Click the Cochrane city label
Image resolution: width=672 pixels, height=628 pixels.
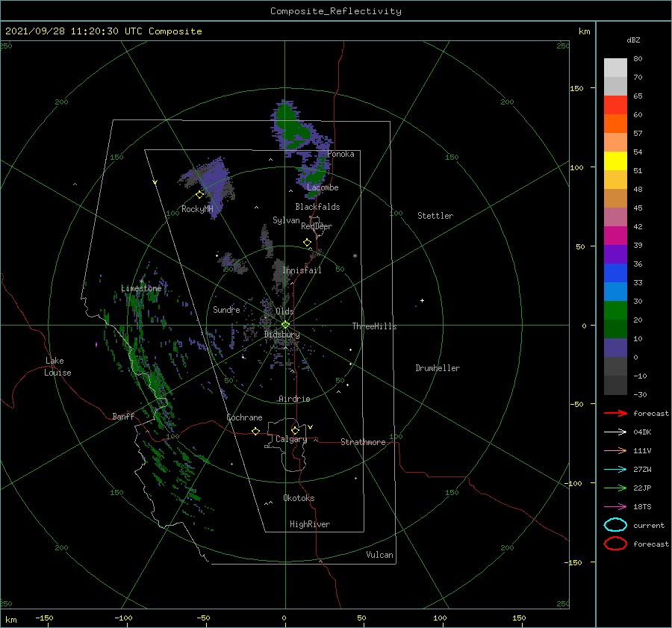pos(244,417)
